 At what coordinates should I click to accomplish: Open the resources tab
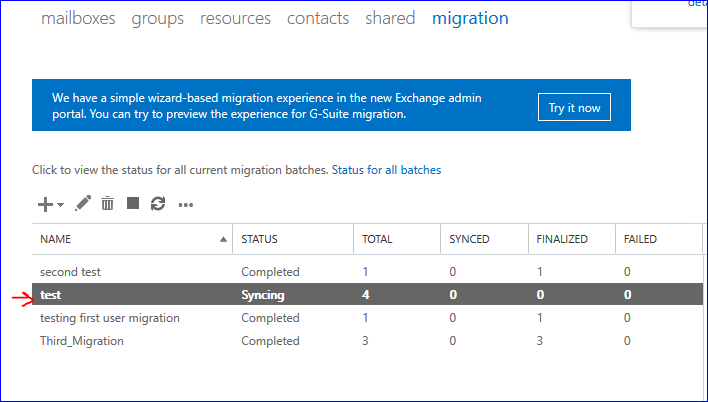235,19
